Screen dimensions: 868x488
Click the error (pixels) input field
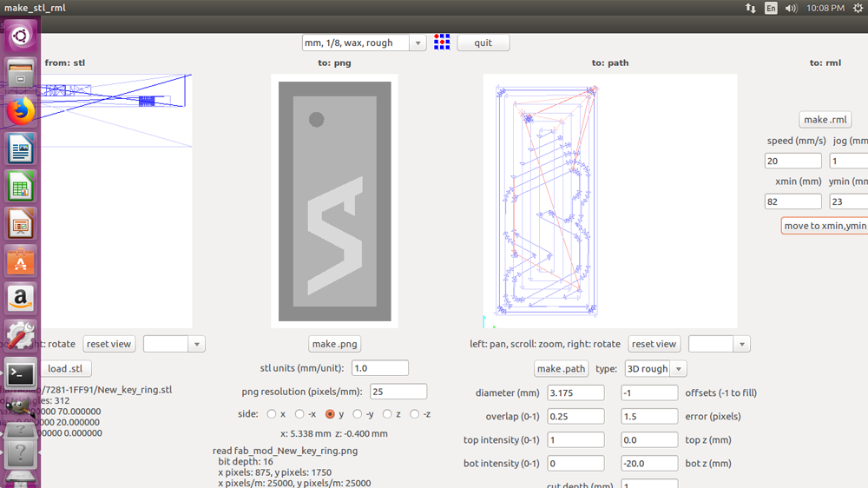[x=649, y=417]
